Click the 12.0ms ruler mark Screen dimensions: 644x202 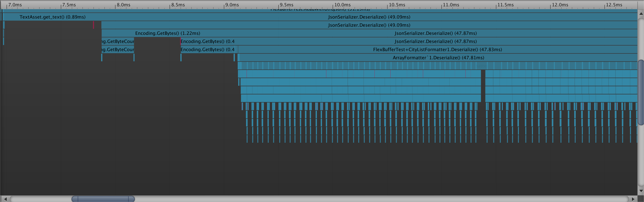pyautogui.click(x=560, y=5)
